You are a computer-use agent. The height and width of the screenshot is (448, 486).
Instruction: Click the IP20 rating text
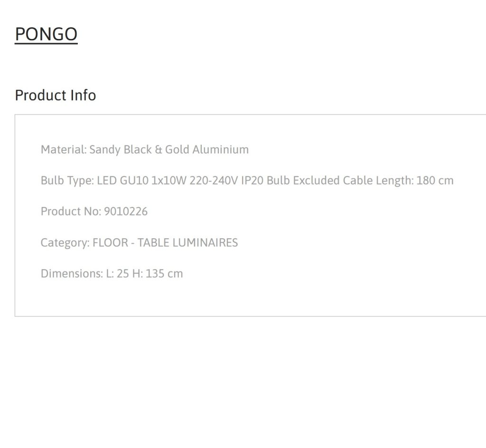coord(252,181)
